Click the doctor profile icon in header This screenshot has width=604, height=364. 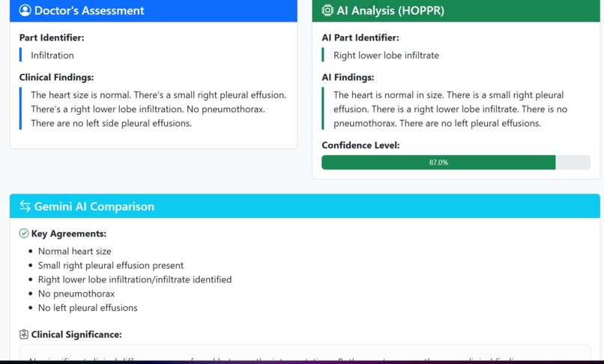pos(25,10)
